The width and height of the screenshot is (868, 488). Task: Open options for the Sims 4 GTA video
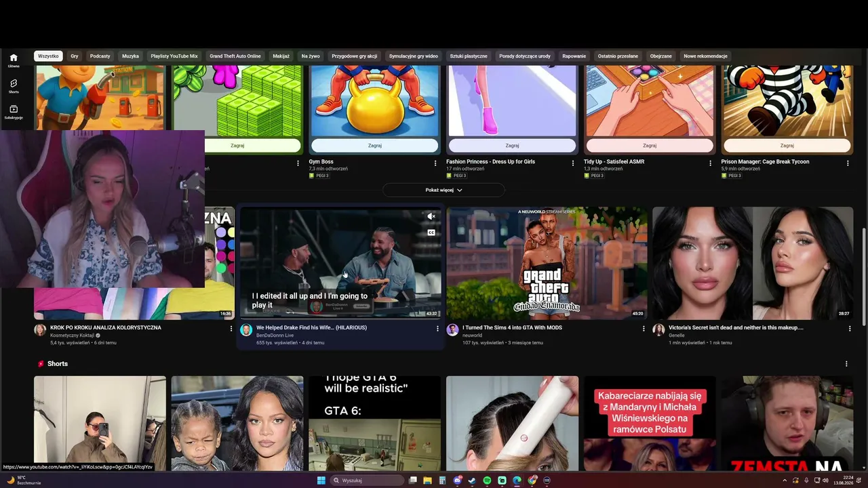tap(644, 329)
